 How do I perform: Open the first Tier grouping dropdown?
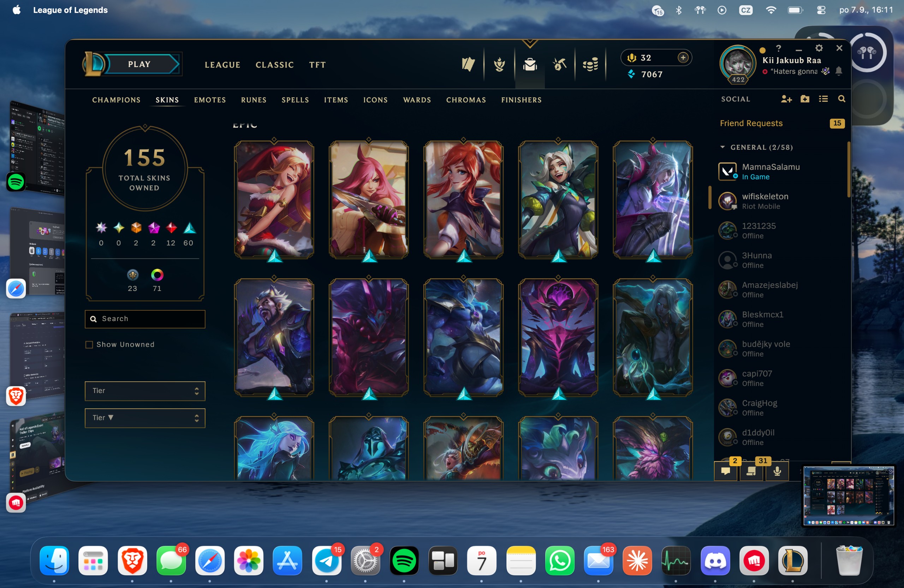[145, 391]
